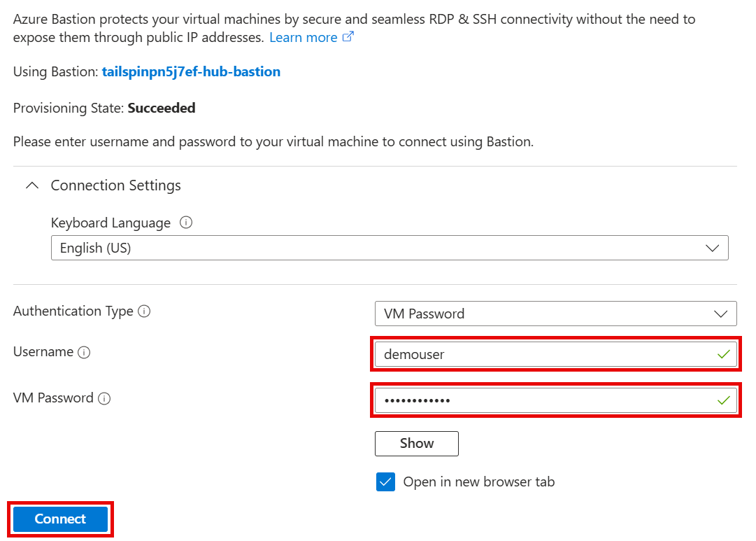The height and width of the screenshot is (541, 756).
Task: Uncheck Open in new browser tab
Action: [386, 482]
